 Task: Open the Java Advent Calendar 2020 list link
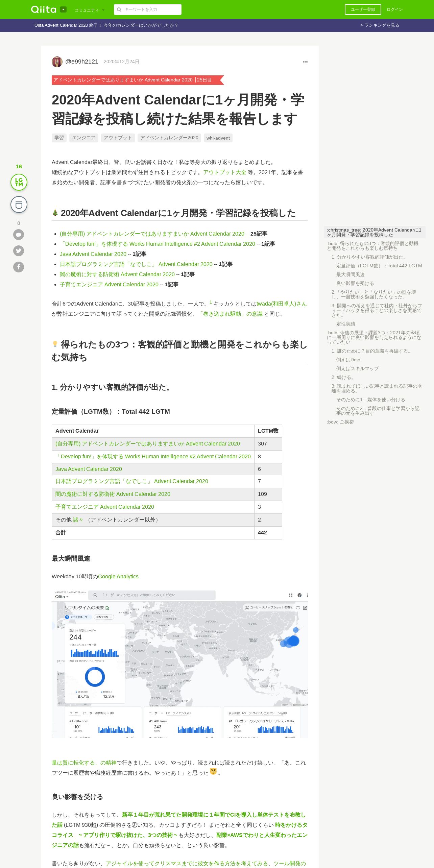(x=93, y=254)
